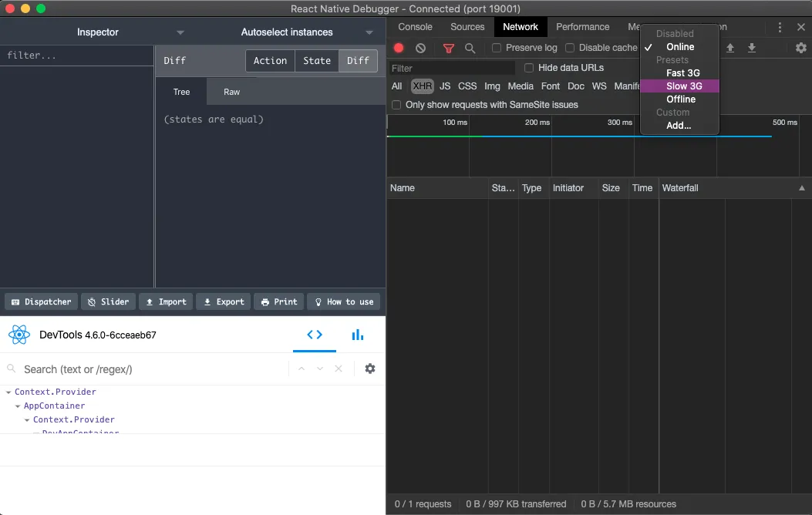Click the Size column header

[x=614, y=188]
